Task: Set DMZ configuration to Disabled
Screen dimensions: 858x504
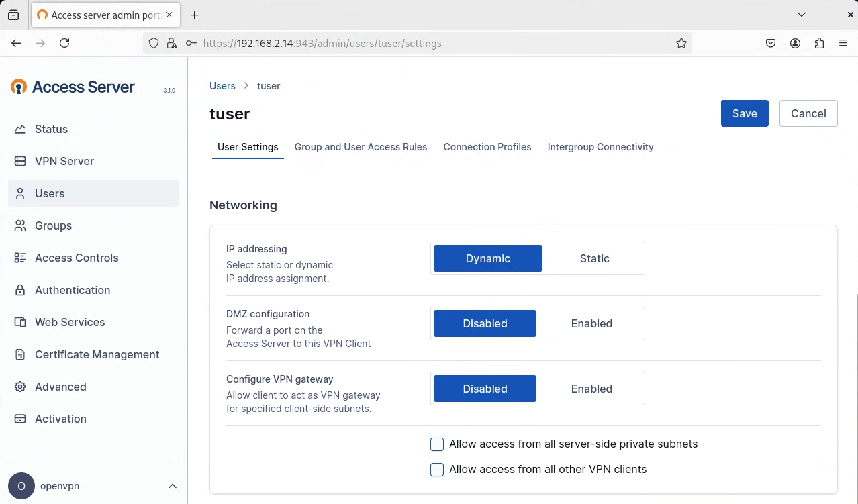Action: pyautogui.click(x=485, y=323)
